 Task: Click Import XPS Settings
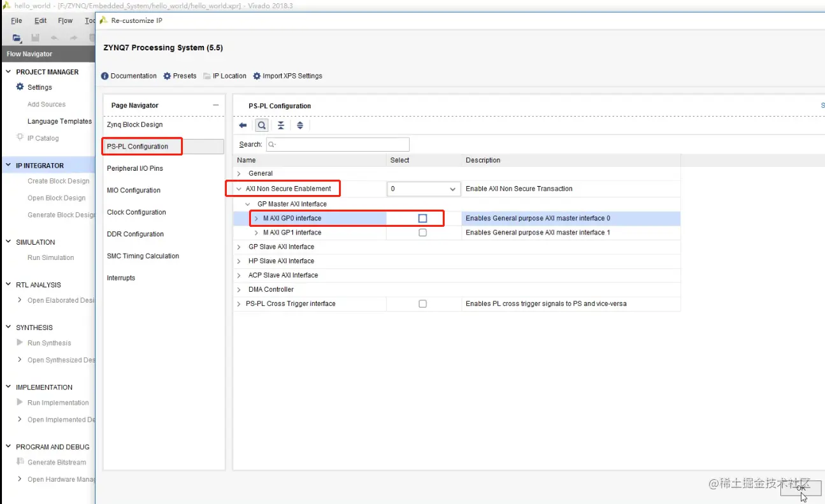pyautogui.click(x=287, y=76)
